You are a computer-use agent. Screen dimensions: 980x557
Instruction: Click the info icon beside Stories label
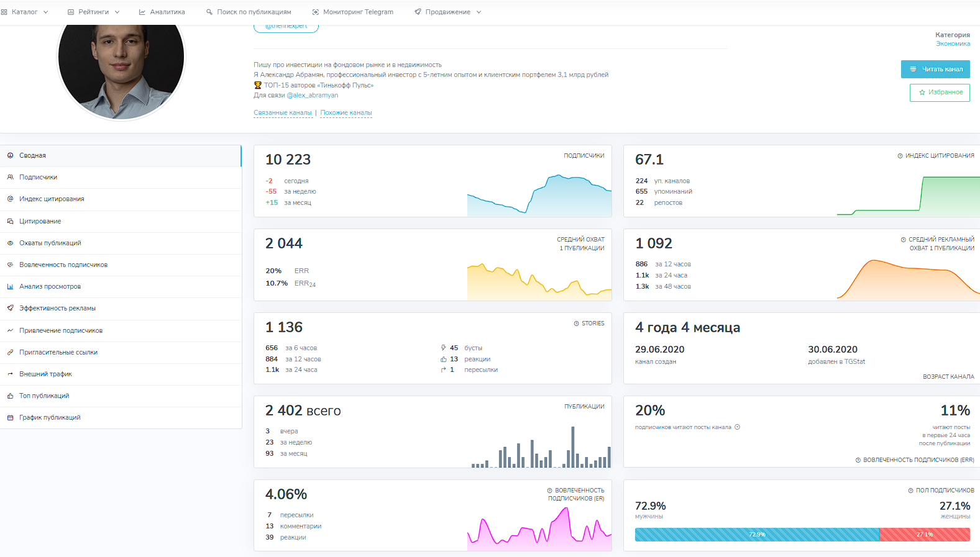(576, 324)
